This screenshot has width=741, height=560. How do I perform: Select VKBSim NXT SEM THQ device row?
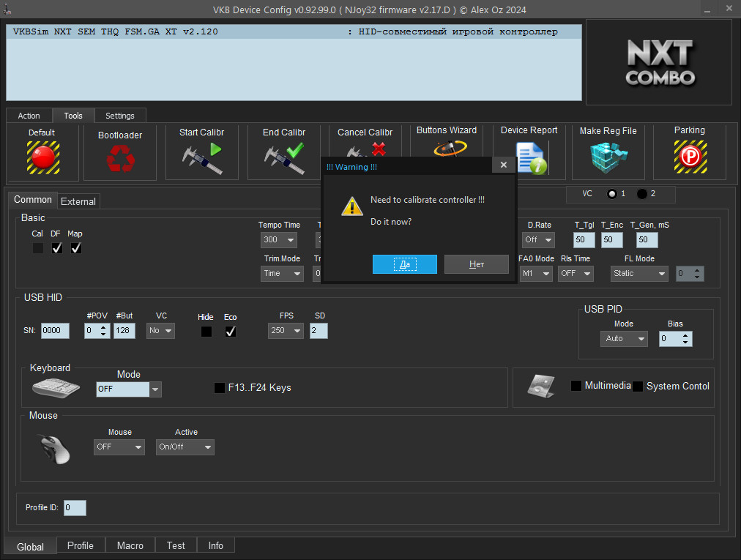tap(294, 31)
